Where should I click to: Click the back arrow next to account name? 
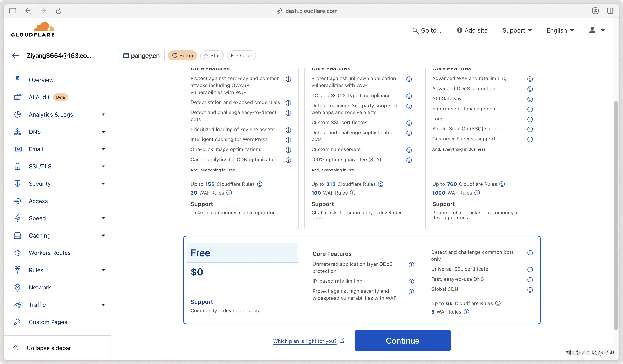point(15,55)
